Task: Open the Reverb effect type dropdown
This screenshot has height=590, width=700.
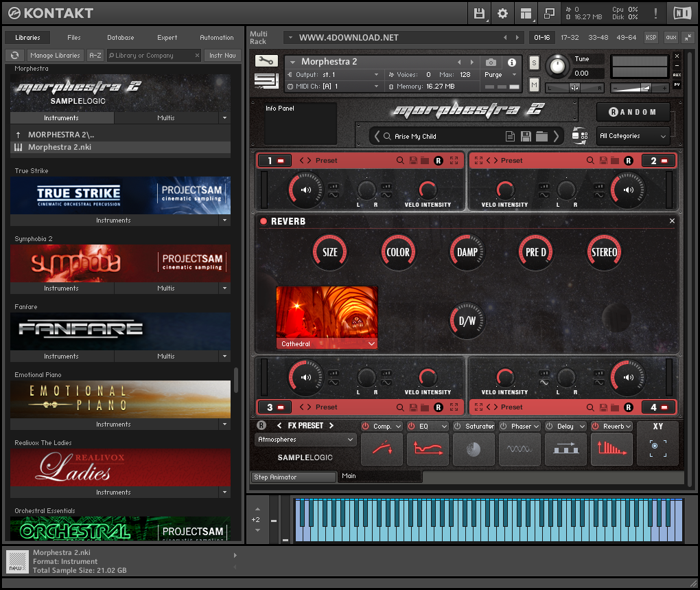Action: (618, 426)
